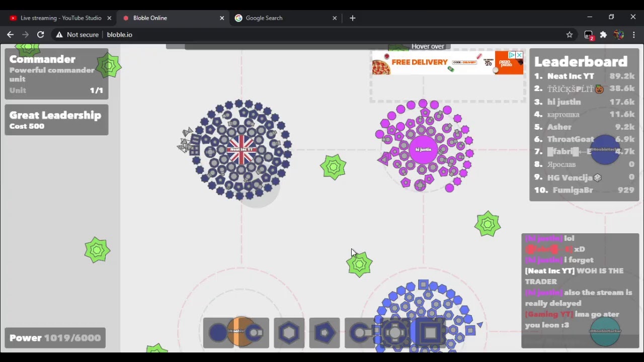Click chat message 'WOH IS THE TRADER'
Image resolution: width=644 pixels, height=362 pixels.
click(575, 276)
